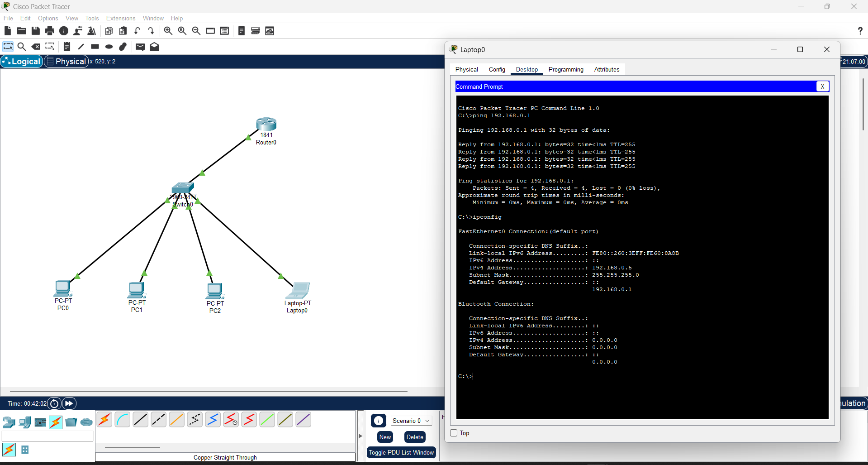The height and width of the screenshot is (465, 868).
Task: Click inside the Command Prompt terminal
Action: [x=642, y=257]
